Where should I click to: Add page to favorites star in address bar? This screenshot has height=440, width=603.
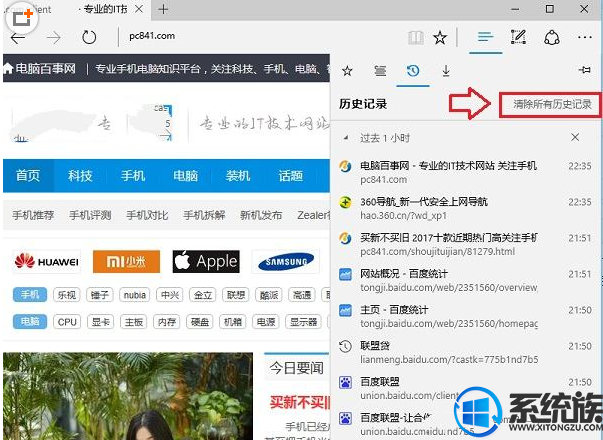tap(440, 38)
